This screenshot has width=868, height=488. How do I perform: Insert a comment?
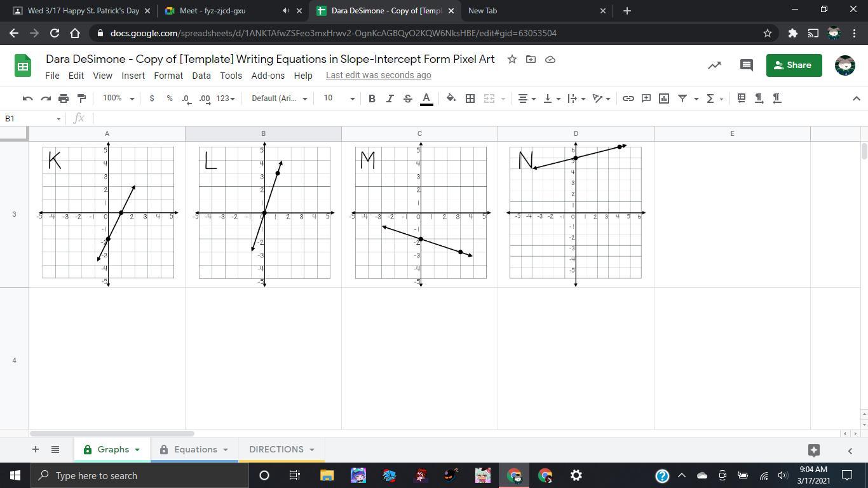pyautogui.click(x=646, y=98)
